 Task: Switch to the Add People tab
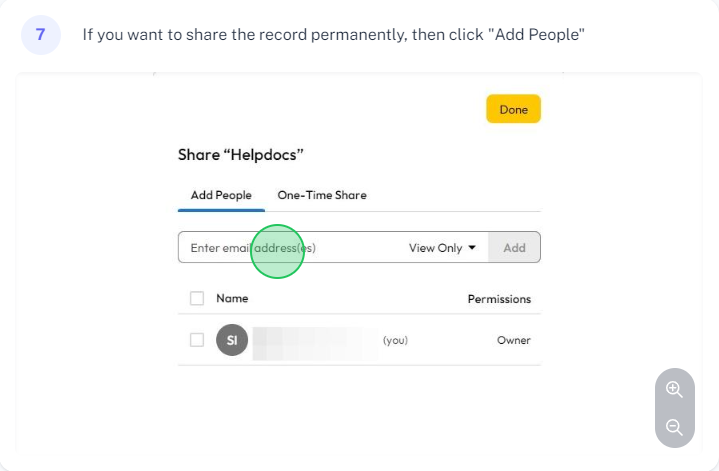pyautogui.click(x=221, y=195)
